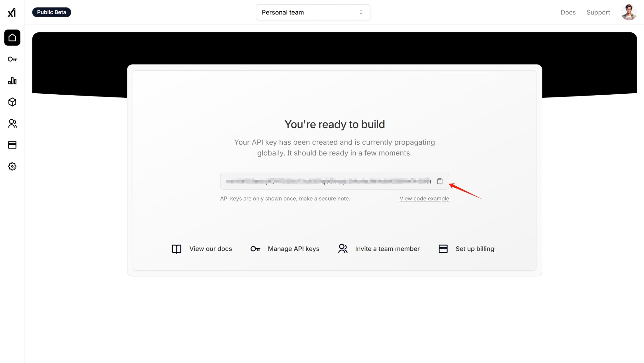Select the API keys sidebar icon
The width and height of the screenshot is (644, 363).
(x=12, y=59)
